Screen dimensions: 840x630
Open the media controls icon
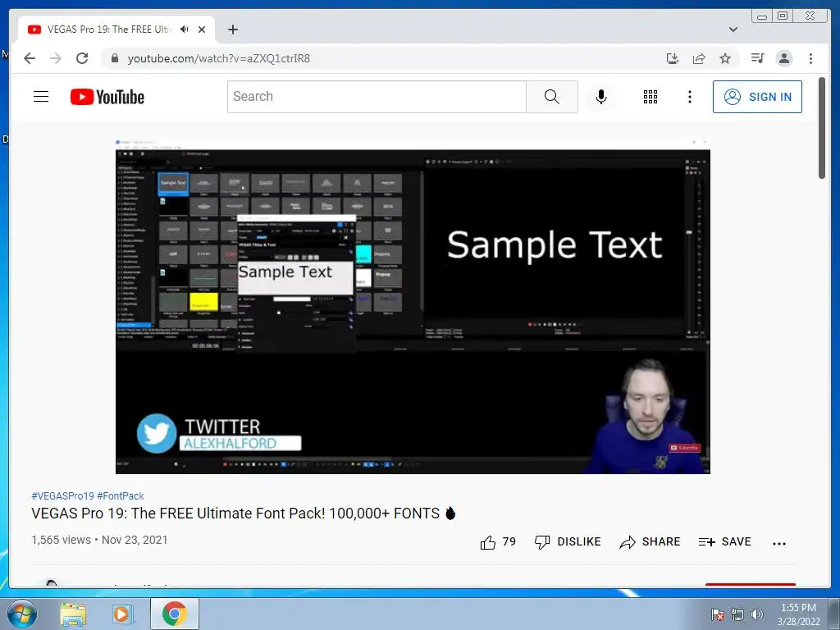pyautogui.click(x=757, y=58)
